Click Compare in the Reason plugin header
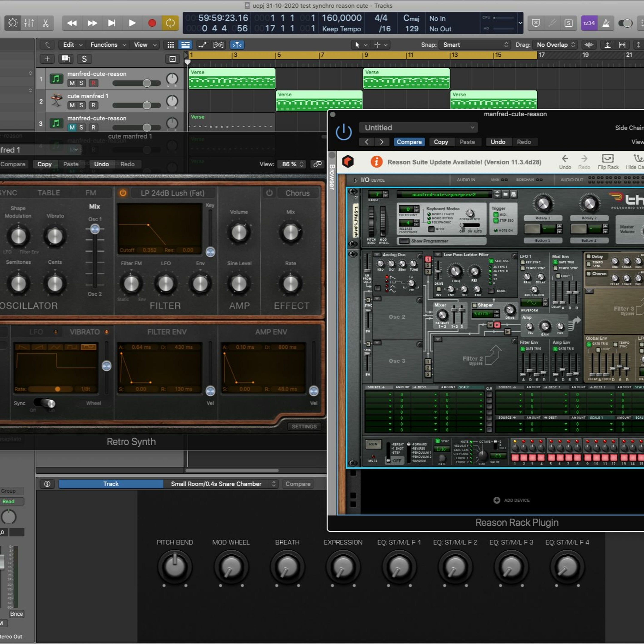The width and height of the screenshot is (644, 644). (x=409, y=142)
